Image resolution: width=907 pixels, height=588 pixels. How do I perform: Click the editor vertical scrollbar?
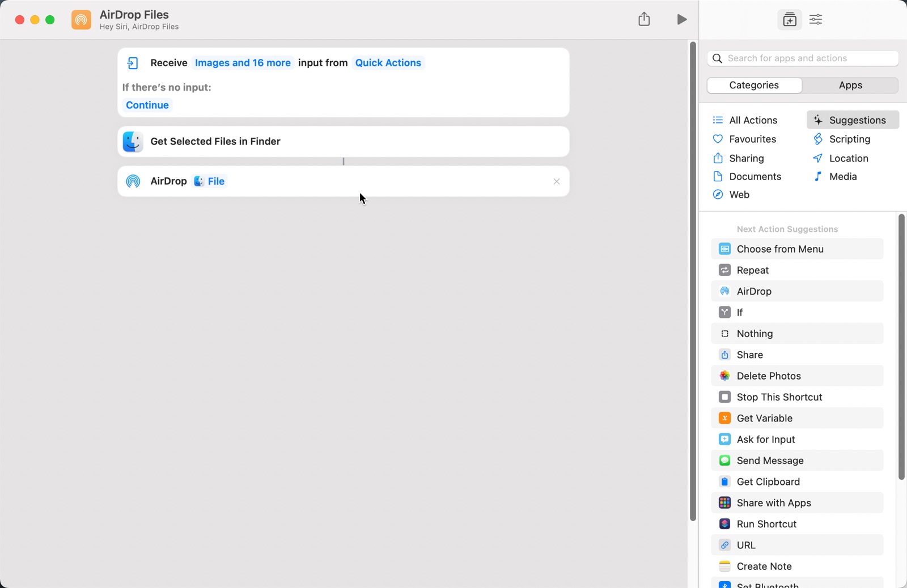pos(693,282)
